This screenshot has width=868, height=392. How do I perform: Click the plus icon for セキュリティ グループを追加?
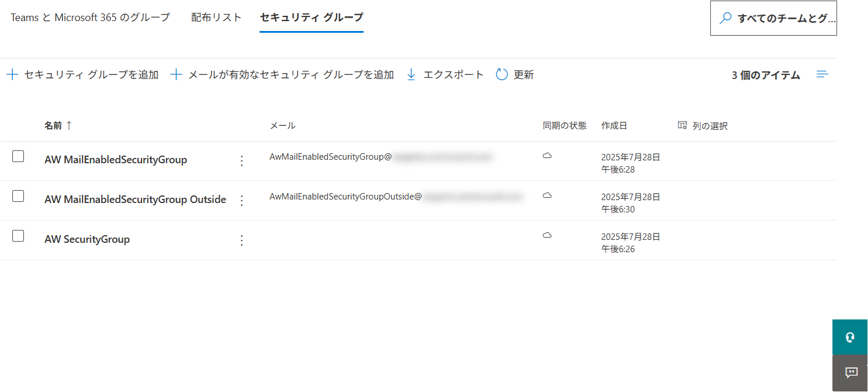click(12, 75)
